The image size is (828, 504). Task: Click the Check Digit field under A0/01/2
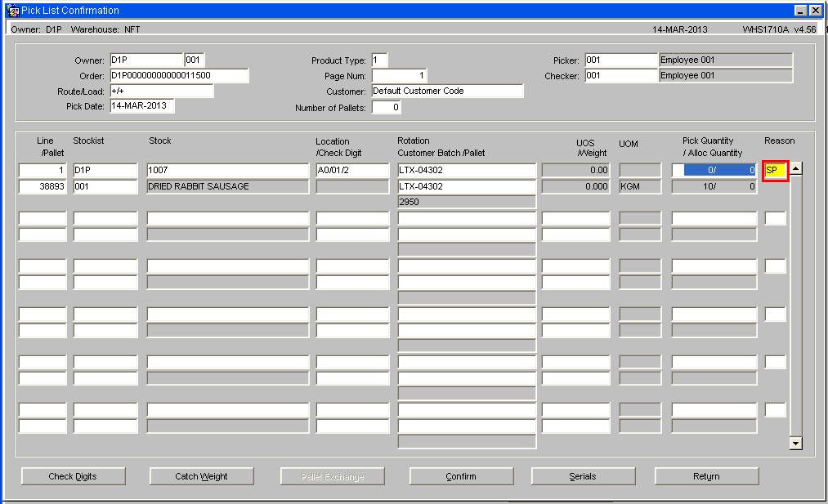353,187
